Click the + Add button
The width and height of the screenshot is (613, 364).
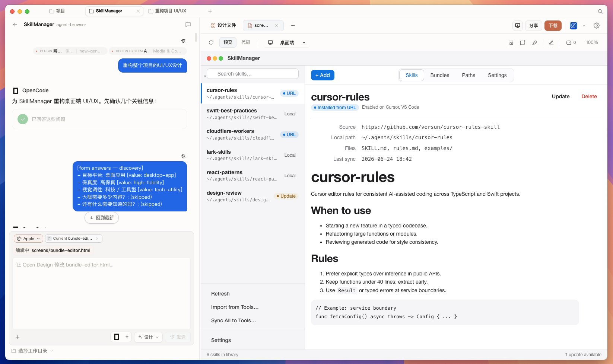[x=323, y=75]
